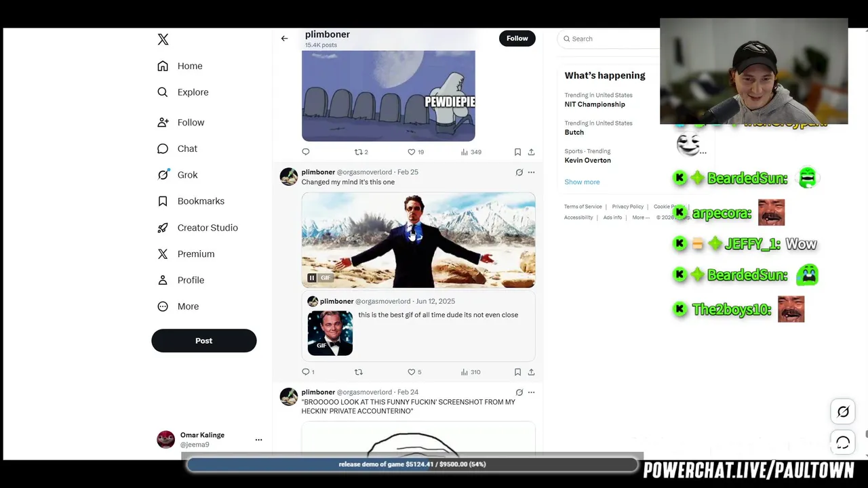Bookmark the Pewdiepie meme post
Image resolution: width=868 pixels, height=488 pixels.
coord(517,152)
